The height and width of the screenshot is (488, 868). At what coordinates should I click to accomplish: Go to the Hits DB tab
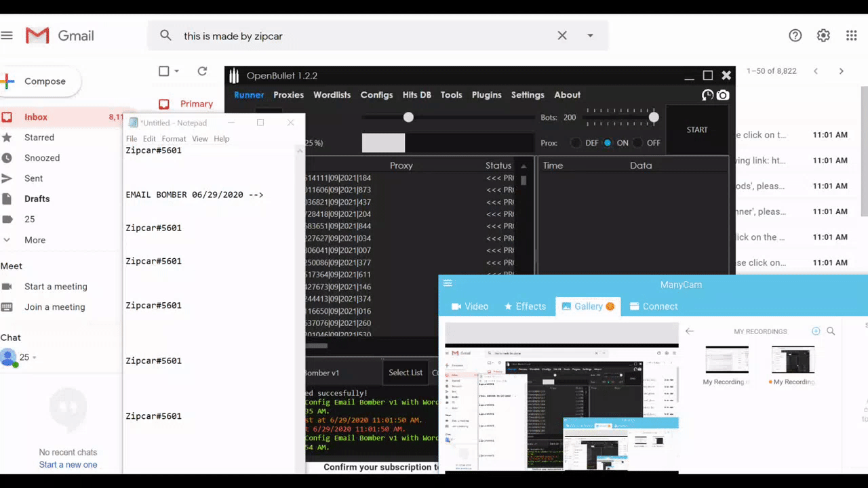pos(417,95)
